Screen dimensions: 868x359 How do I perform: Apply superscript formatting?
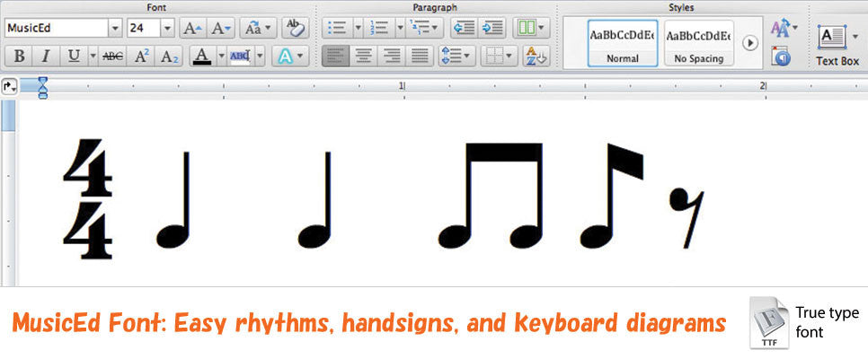click(x=141, y=57)
